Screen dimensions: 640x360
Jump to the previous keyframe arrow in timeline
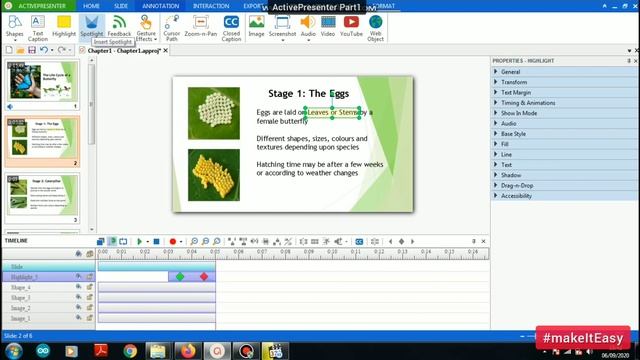[x=390, y=241]
